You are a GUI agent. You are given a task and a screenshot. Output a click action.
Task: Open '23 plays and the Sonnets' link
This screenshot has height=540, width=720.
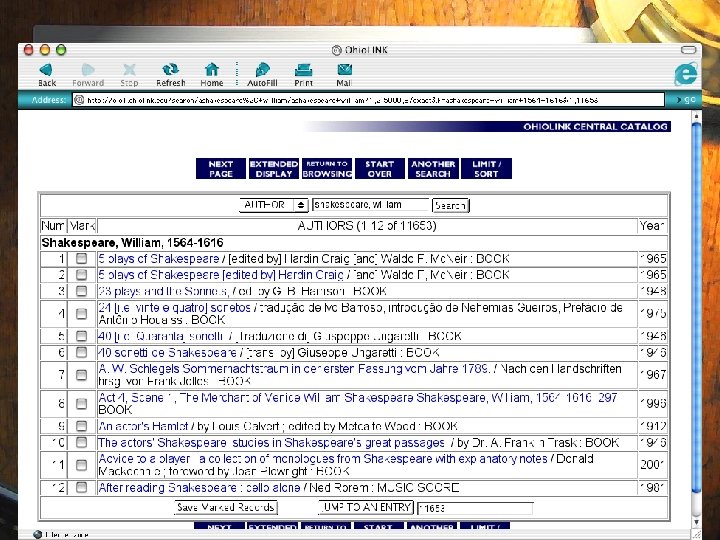tap(162, 291)
